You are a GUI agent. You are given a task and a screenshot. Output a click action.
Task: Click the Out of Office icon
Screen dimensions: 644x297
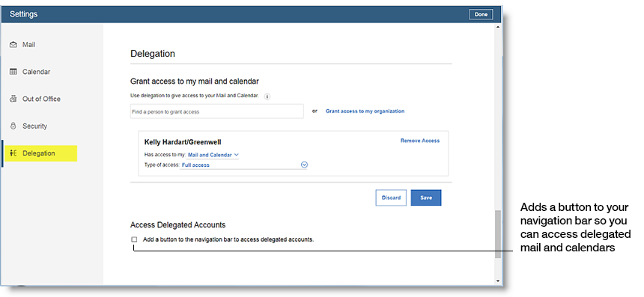pyautogui.click(x=13, y=99)
